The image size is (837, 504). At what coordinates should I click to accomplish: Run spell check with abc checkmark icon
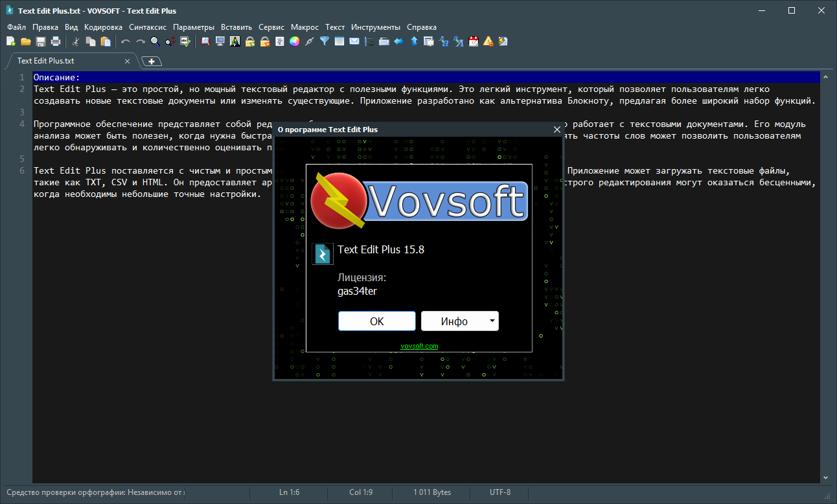pyautogui.click(x=185, y=41)
